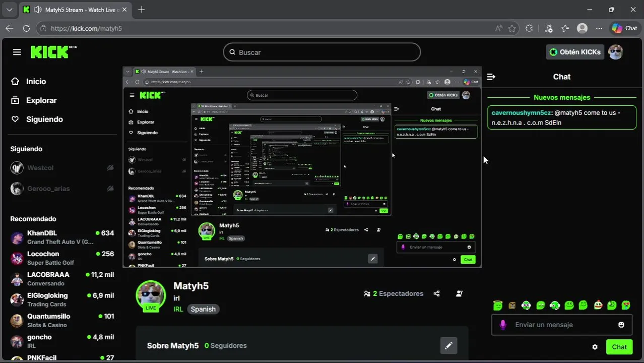The image size is (644, 363).
Task: Send message with green Chat button
Action: [x=619, y=347]
